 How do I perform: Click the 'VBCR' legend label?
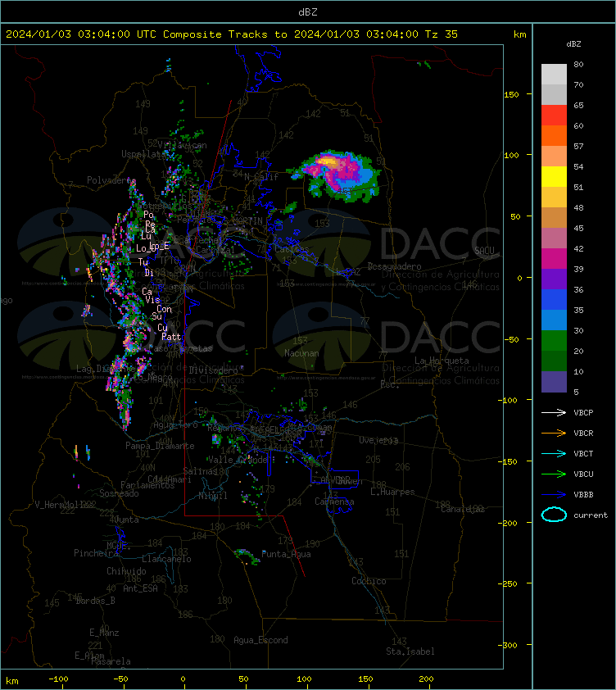click(x=583, y=433)
